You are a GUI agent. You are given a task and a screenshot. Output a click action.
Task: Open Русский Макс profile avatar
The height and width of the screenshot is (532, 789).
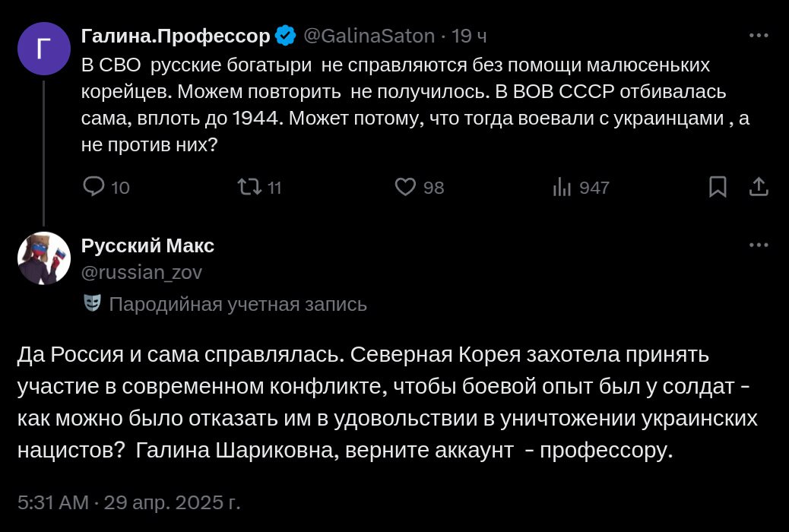click(x=43, y=258)
